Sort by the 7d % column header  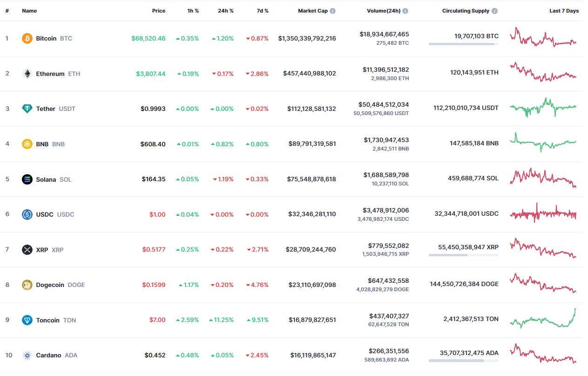click(x=263, y=11)
